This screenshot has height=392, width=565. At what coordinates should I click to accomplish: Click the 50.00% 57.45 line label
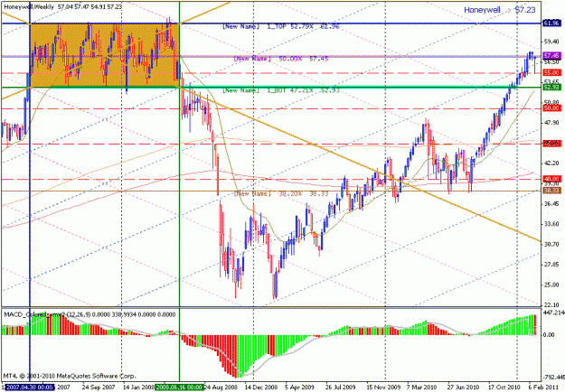tap(281, 59)
